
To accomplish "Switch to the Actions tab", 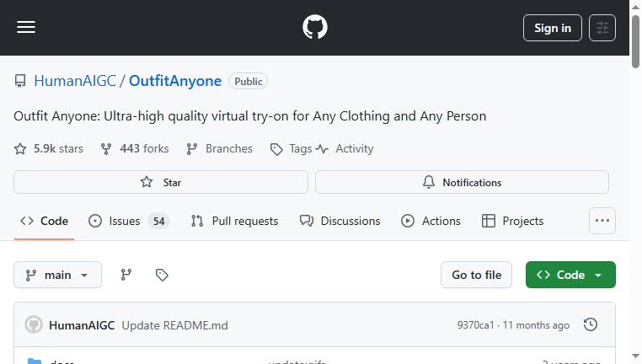I will [431, 221].
